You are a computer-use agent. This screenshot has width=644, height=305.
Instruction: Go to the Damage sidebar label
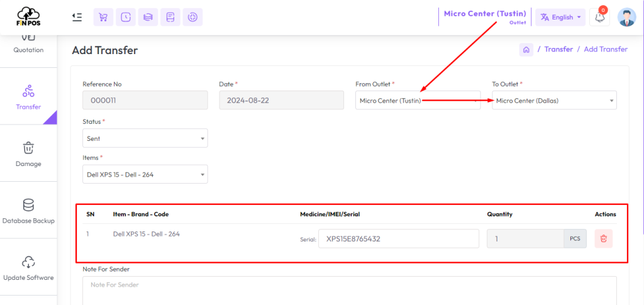pos(28,164)
